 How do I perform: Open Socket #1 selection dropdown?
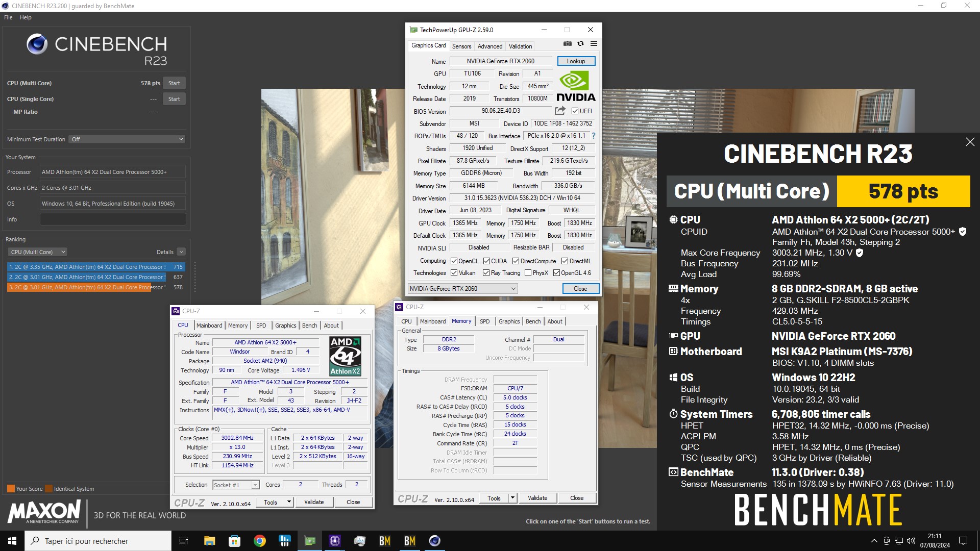coord(236,485)
